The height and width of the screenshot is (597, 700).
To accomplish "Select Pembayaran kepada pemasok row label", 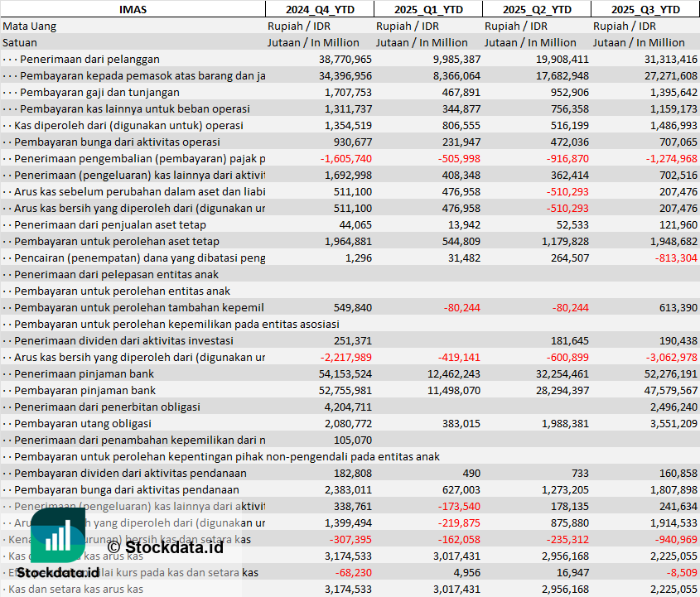I will [142, 75].
